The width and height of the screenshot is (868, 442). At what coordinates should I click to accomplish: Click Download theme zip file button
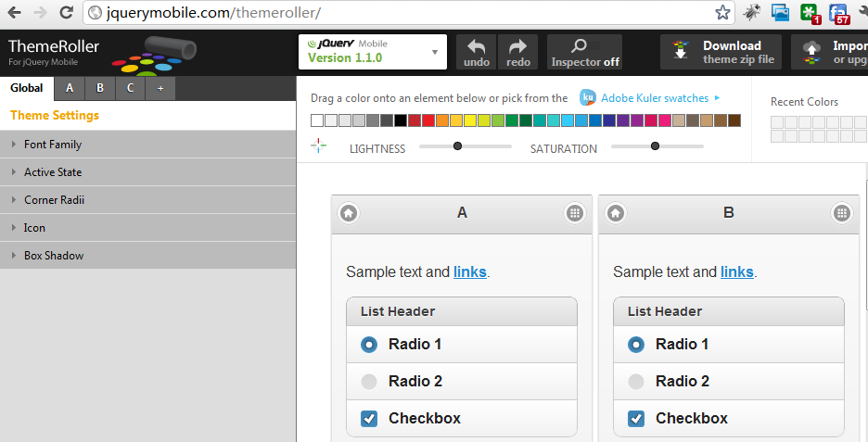pyautogui.click(x=721, y=53)
